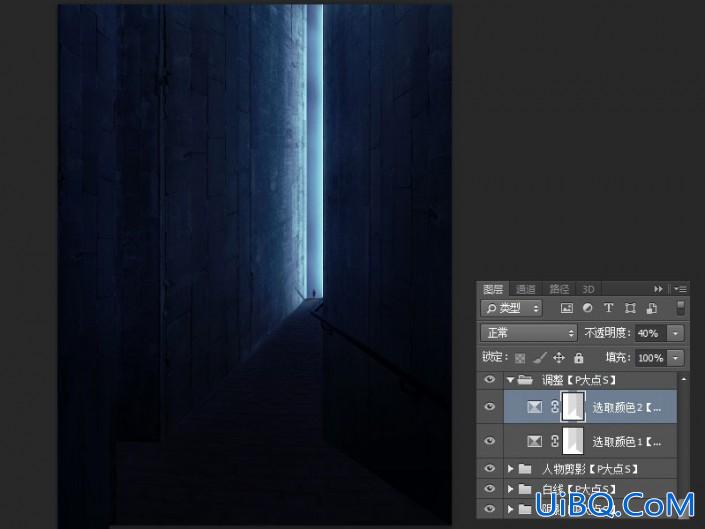Expand the 人物剪影 group
Screen dimensions: 705x529
click(x=510, y=469)
